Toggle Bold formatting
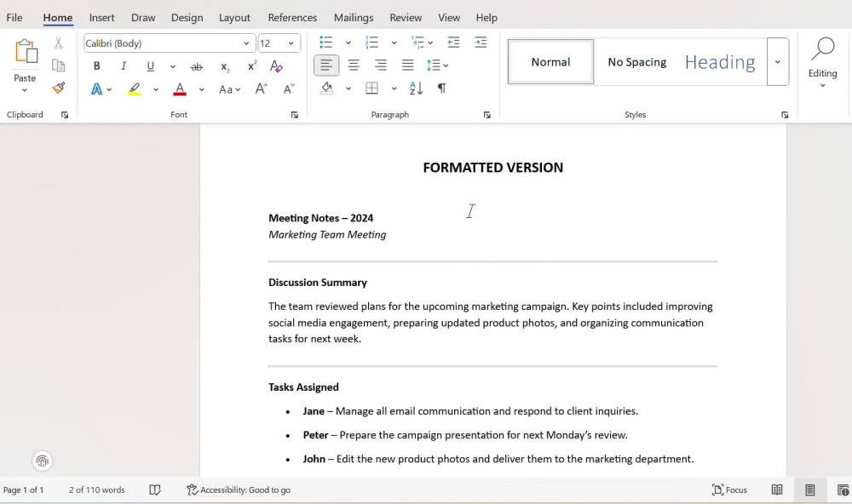 click(x=97, y=66)
